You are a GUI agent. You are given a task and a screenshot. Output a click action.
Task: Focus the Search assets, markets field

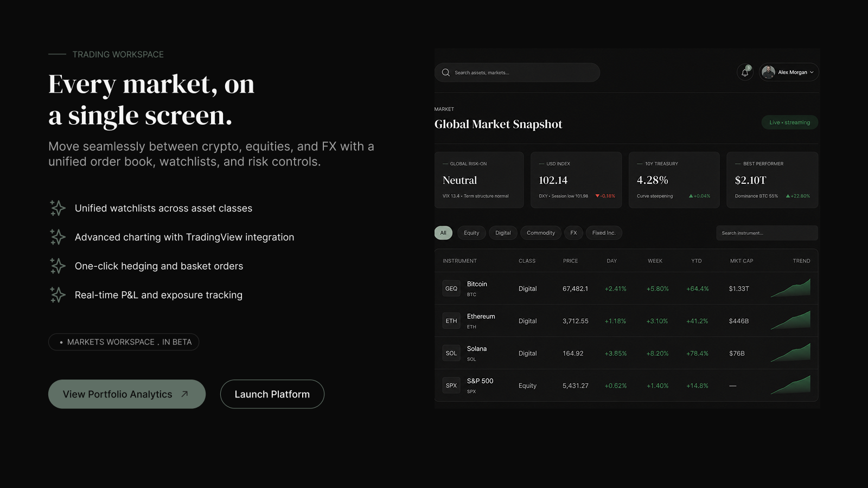click(x=517, y=72)
